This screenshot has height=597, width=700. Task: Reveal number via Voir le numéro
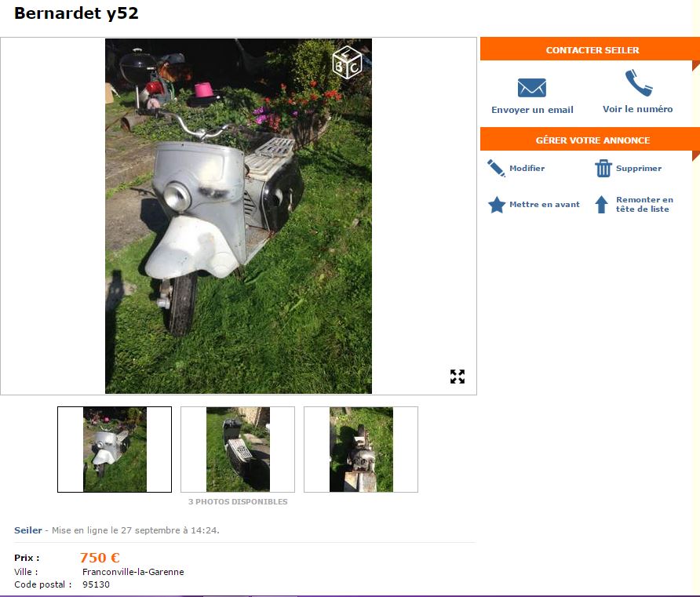637,109
